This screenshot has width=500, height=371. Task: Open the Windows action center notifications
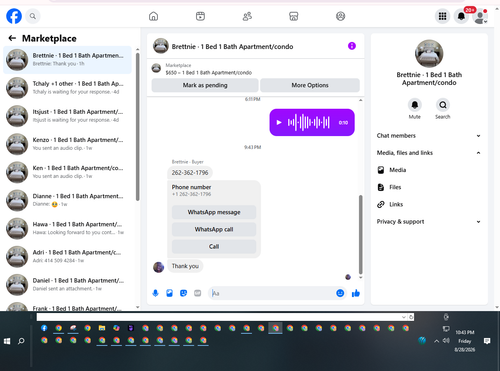click(x=487, y=341)
